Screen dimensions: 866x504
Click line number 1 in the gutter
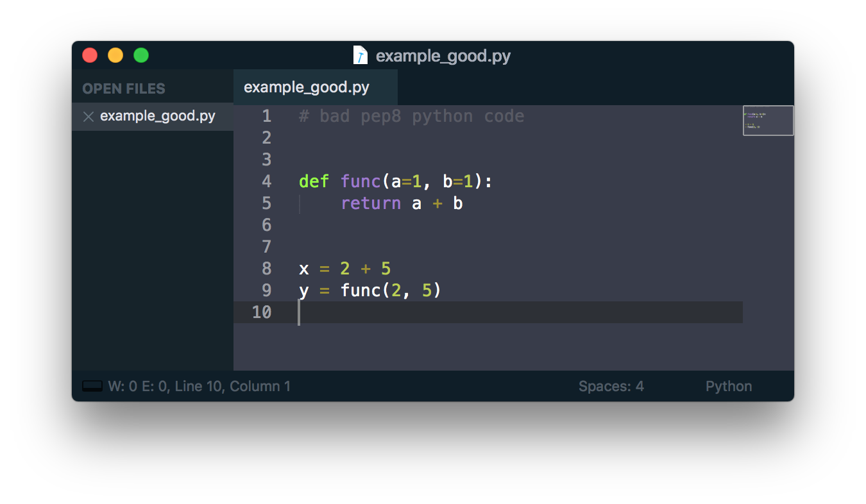pos(267,116)
